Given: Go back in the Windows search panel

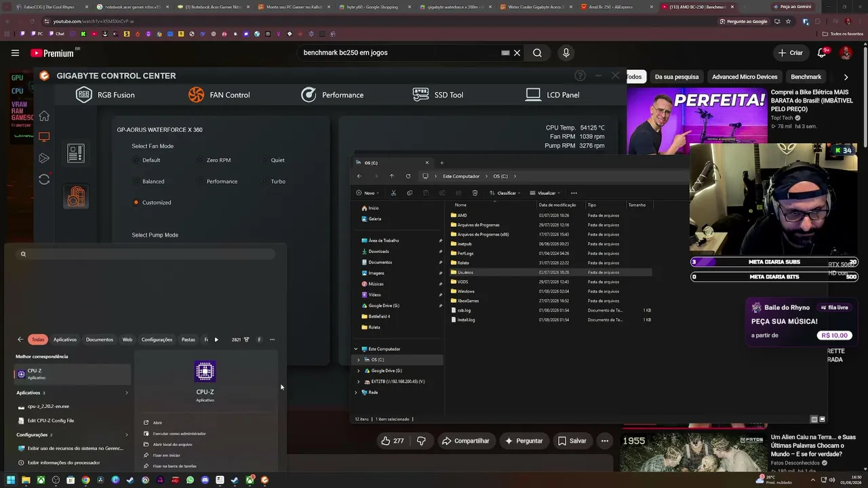Looking at the screenshot, I should coord(20,340).
